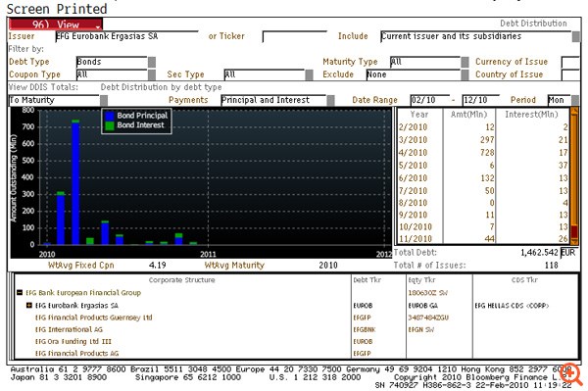Open the To Maturity dropdown arrow
The image size is (588, 391).
pyautogui.click(x=104, y=100)
